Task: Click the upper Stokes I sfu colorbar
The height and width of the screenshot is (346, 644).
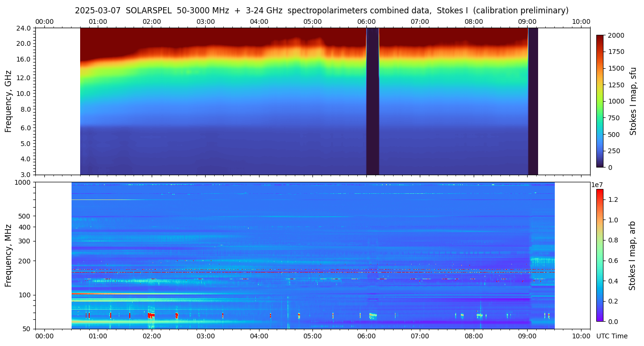Action: [x=600, y=101]
